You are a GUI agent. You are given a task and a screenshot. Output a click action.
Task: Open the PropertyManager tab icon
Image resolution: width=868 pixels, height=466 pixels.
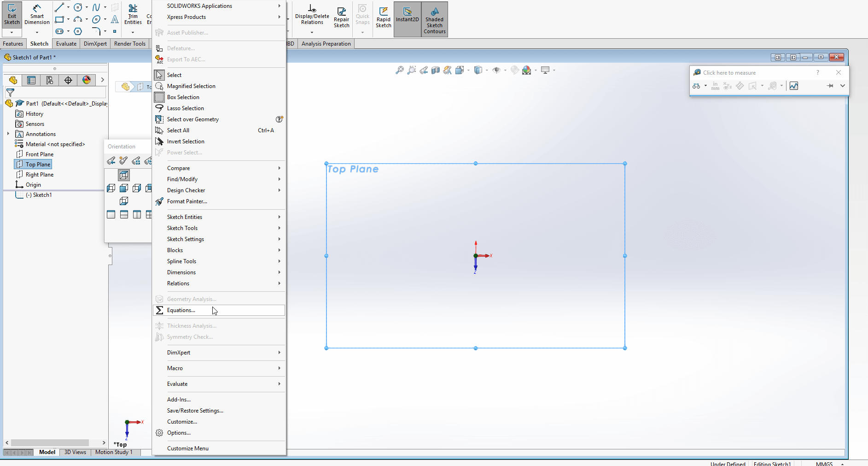click(x=31, y=80)
